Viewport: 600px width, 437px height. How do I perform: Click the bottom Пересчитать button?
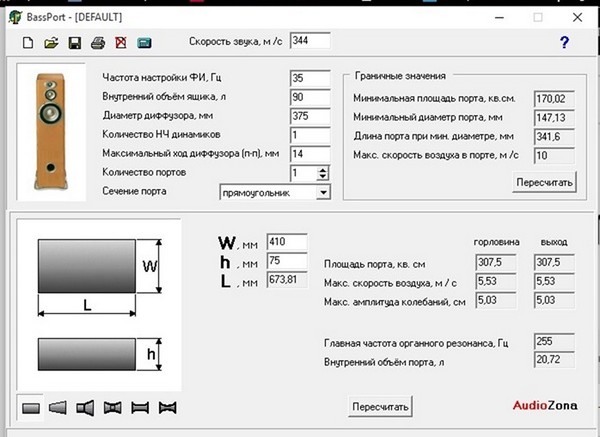380,406
